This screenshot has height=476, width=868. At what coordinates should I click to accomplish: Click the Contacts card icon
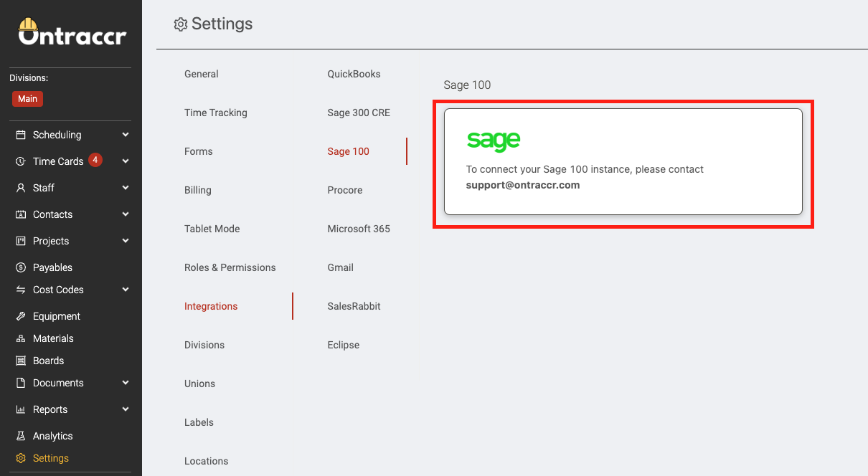click(x=21, y=214)
